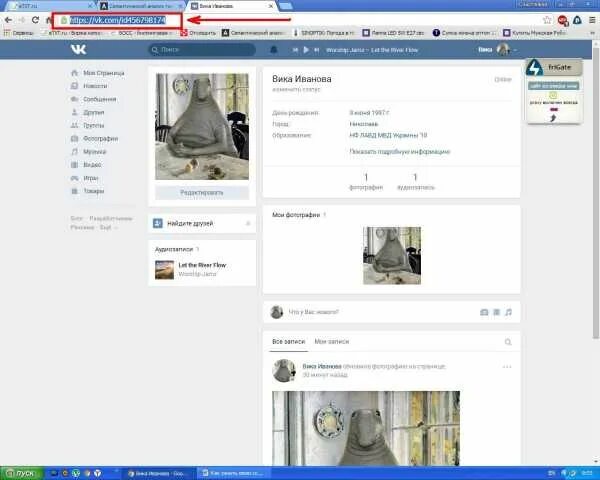Image resolution: width=600 pixels, height=480 pixels.
Task: Open Товары in left menu
Action: click(x=88, y=191)
